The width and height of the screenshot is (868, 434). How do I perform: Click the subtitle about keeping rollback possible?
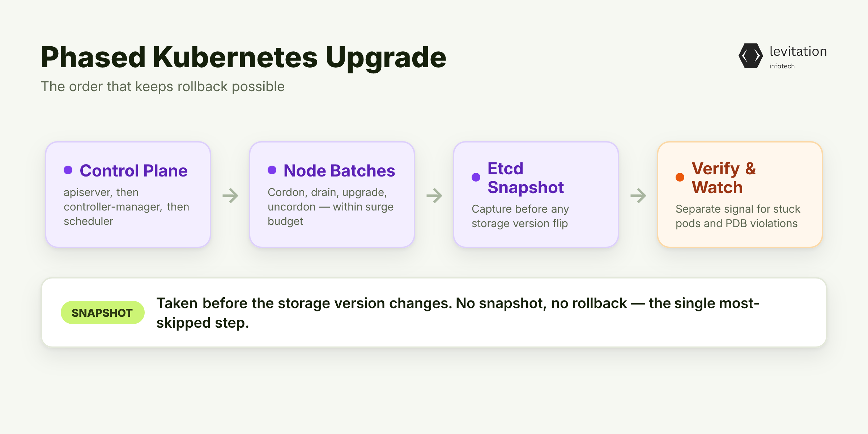point(162,87)
